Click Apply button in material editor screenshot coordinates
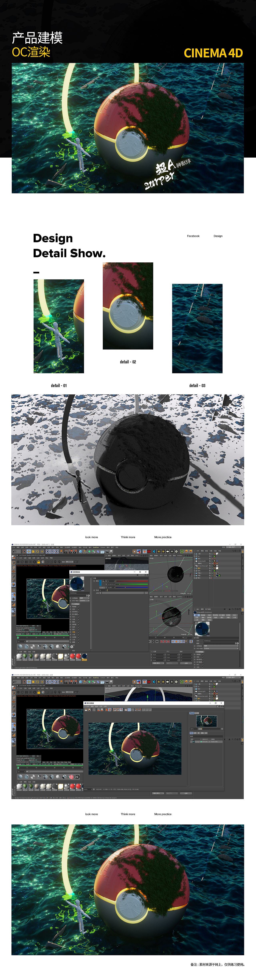This screenshot has height=980, width=256. tap(186, 663)
